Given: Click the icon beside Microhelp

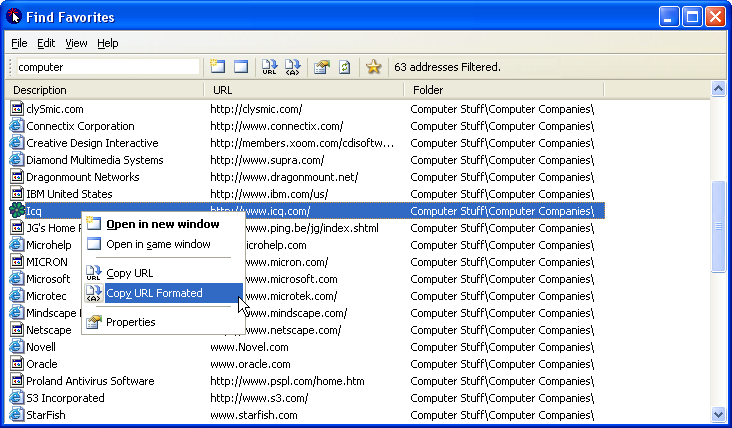Looking at the screenshot, I should pos(17,245).
